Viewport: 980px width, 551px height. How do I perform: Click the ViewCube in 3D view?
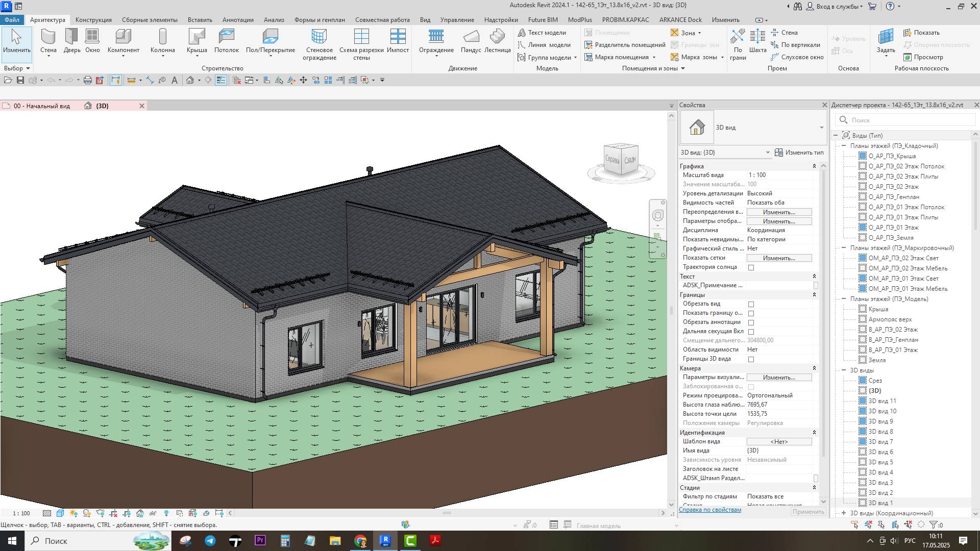click(x=621, y=160)
